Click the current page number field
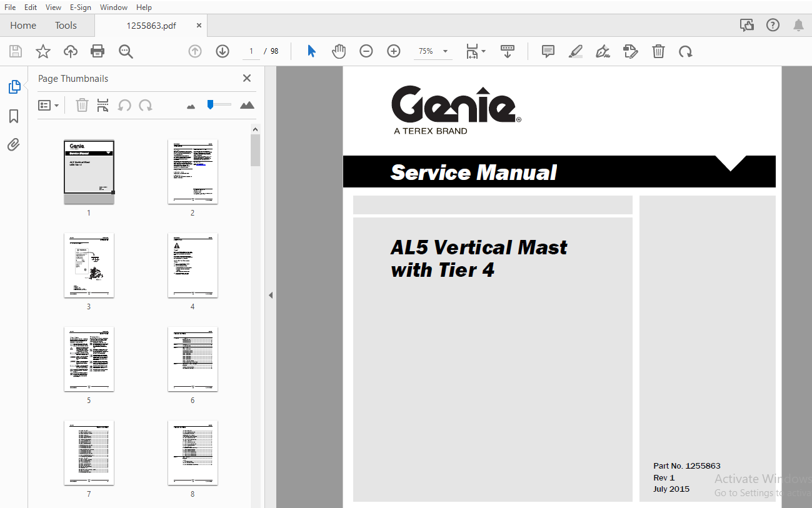This screenshot has height=508, width=812. pyautogui.click(x=251, y=51)
